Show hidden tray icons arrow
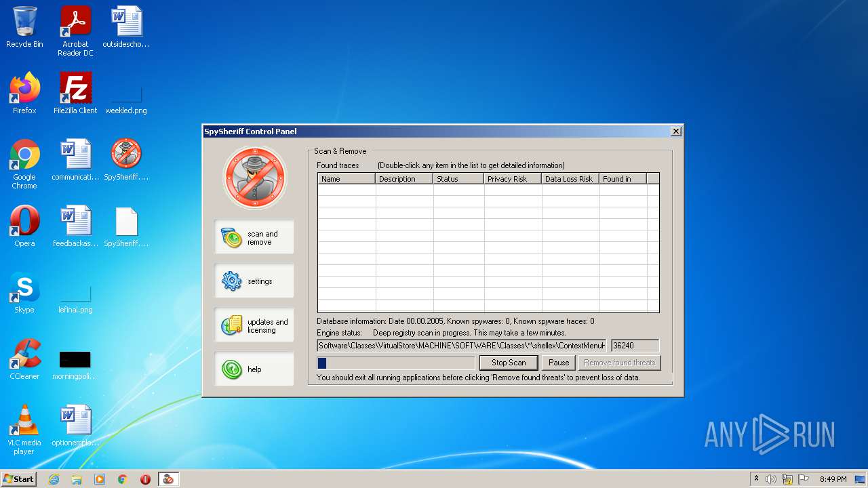The height and width of the screenshot is (488, 868). pyautogui.click(x=756, y=479)
